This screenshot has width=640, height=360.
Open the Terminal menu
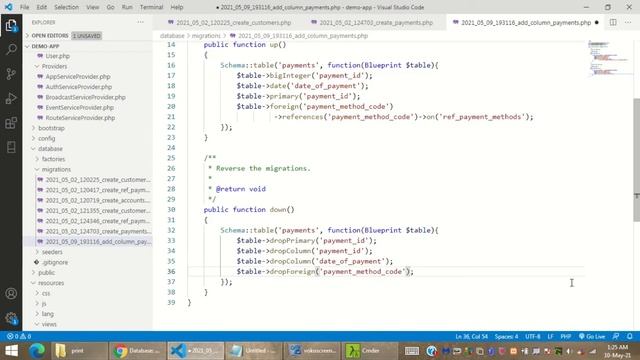click(x=151, y=7)
